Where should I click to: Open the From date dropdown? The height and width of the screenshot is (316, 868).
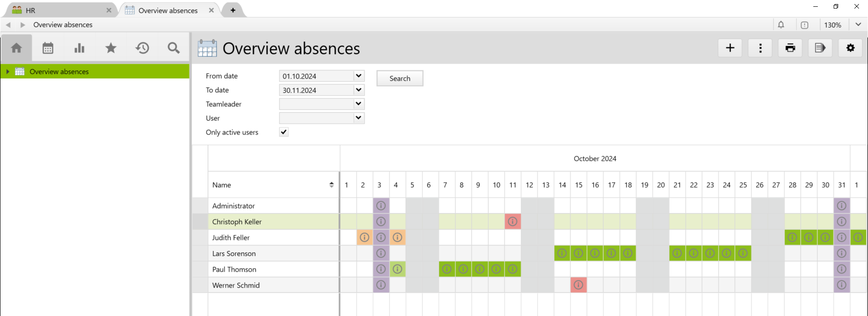(359, 76)
